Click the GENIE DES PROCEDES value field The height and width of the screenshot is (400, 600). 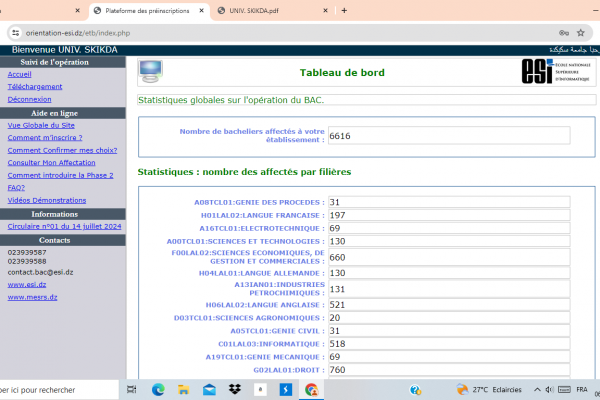pyautogui.click(x=449, y=202)
